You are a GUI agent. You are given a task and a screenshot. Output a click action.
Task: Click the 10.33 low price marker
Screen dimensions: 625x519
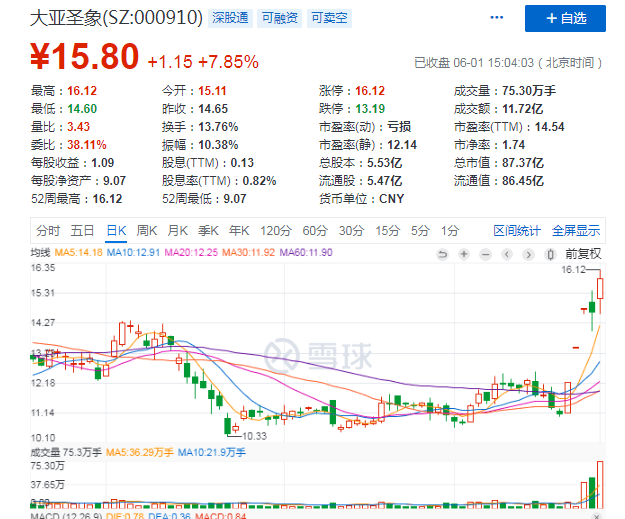254,436
